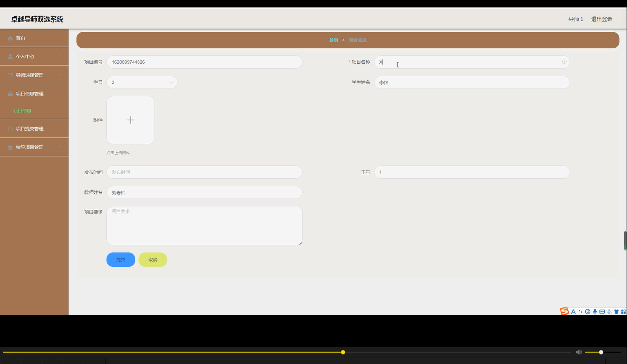Click the 卓越导师双选系统 title
Viewport: 627px width, 364px height.
[37, 19]
